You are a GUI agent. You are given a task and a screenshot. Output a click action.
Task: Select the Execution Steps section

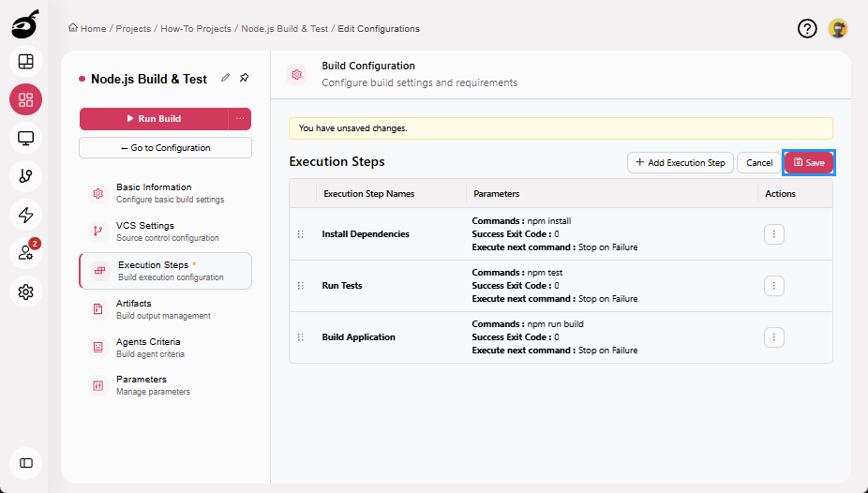pos(165,271)
